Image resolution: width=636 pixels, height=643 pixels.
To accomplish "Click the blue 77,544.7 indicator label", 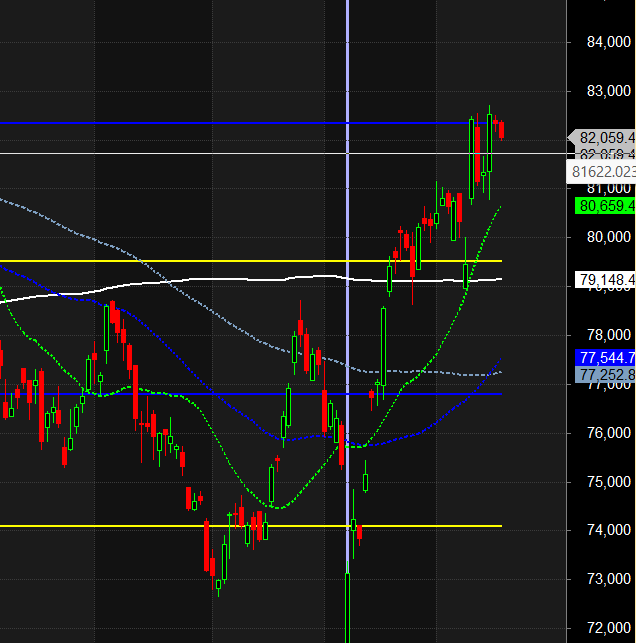I will [x=605, y=358].
